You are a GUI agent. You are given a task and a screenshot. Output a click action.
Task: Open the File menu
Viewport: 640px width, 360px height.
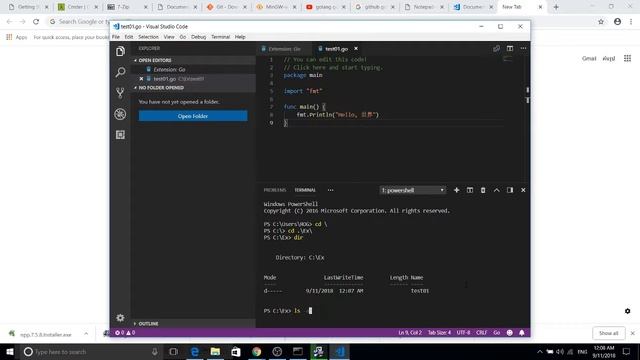pos(116,37)
